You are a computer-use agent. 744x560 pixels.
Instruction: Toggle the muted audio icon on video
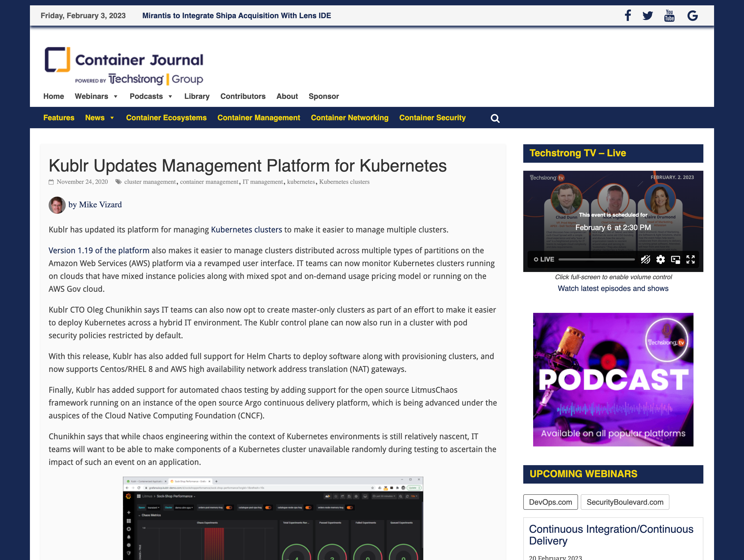click(x=645, y=259)
